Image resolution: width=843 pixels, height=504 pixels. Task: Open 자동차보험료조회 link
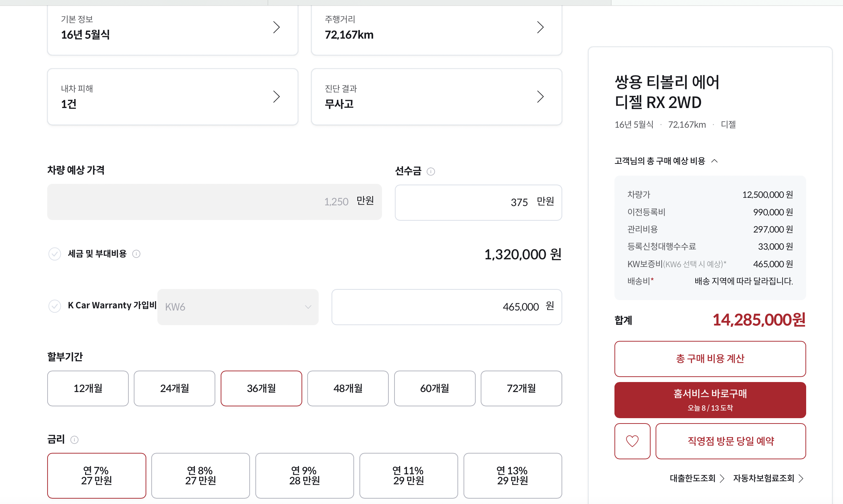pyautogui.click(x=768, y=479)
